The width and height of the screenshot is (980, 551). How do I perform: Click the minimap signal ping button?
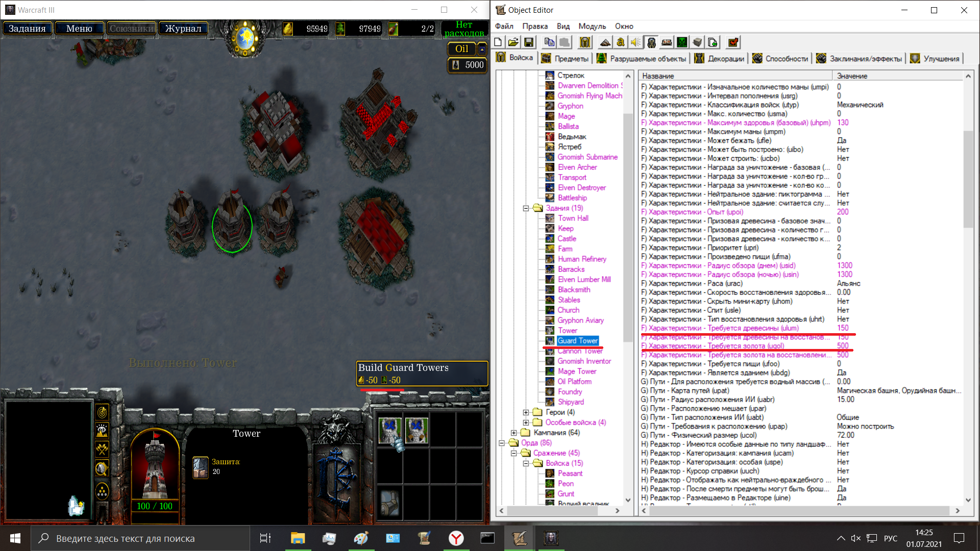click(x=103, y=412)
